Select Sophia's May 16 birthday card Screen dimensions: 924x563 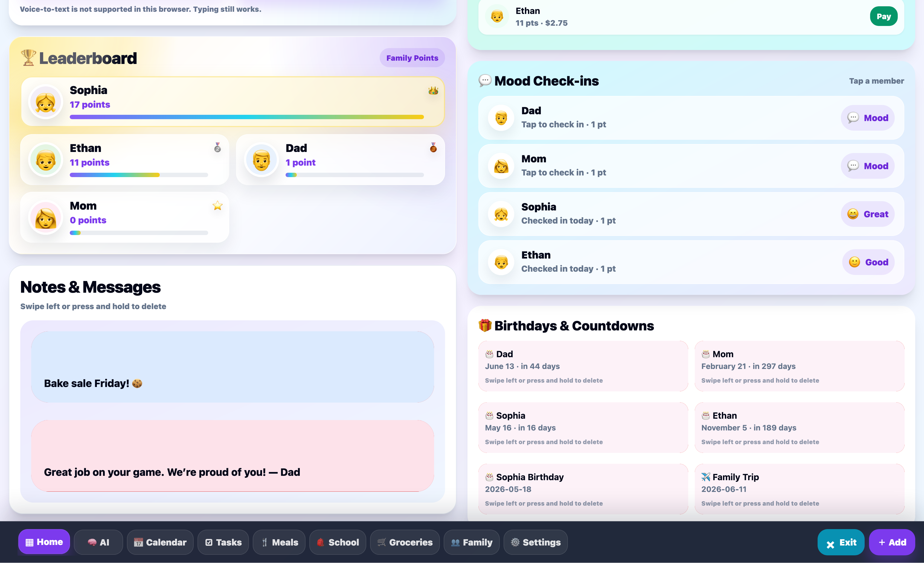click(x=583, y=427)
